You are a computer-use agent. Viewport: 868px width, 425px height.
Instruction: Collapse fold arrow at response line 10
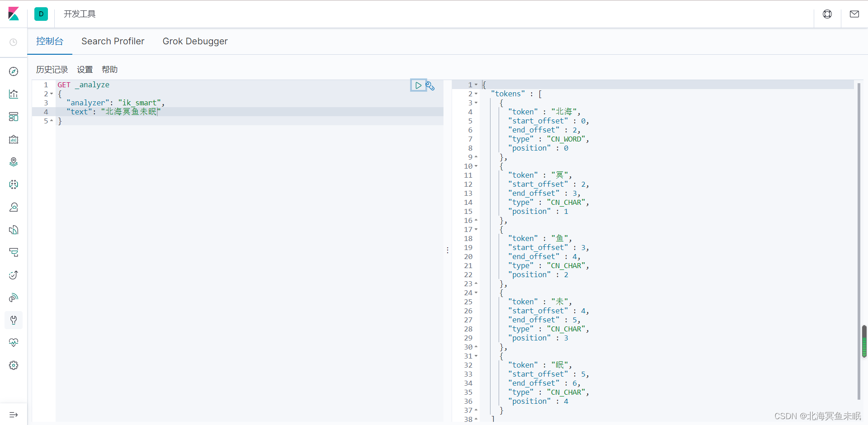coord(476,166)
